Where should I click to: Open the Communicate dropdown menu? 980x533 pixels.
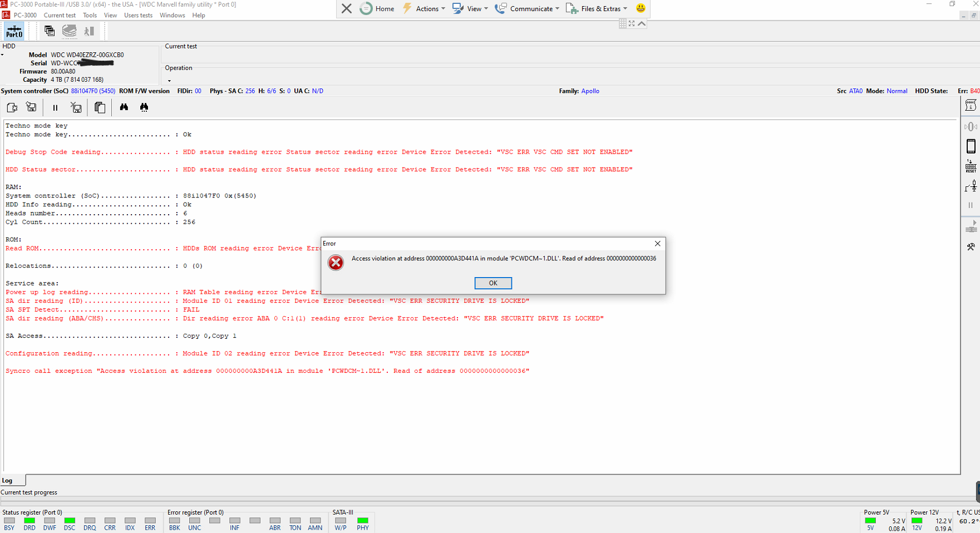pos(527,8)
